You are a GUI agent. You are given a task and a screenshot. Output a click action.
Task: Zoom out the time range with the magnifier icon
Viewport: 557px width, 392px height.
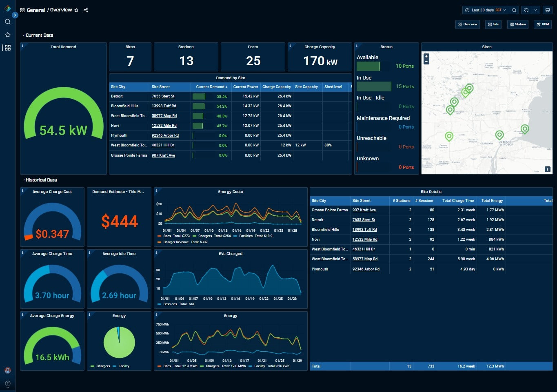coord(514,10)
